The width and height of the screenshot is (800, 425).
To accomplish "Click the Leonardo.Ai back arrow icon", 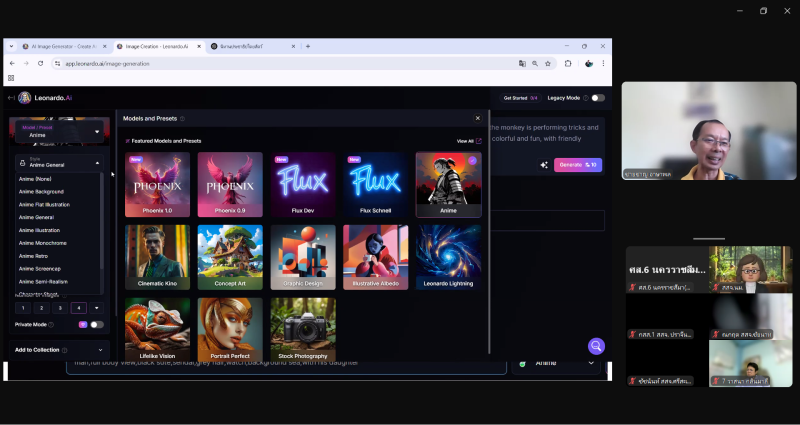I will click(x=11, y=98).
